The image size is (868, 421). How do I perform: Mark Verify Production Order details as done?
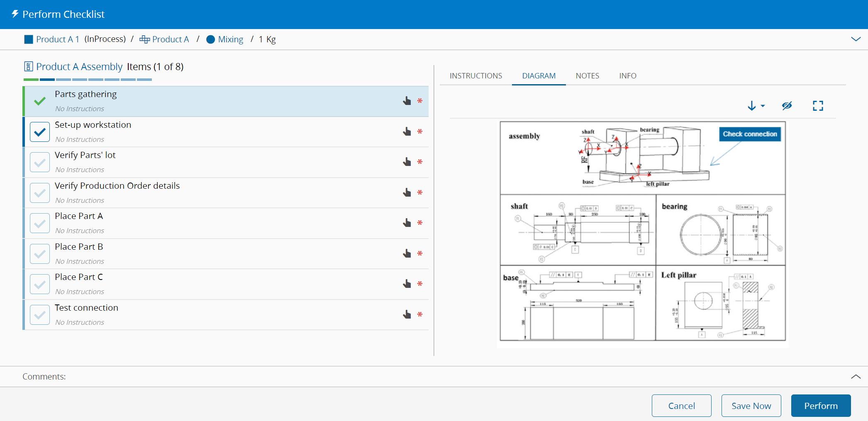(40, 193)
